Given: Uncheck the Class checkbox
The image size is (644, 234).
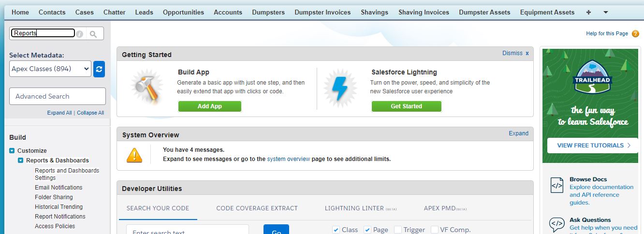Looking at the screenshot, I should 336,230.
